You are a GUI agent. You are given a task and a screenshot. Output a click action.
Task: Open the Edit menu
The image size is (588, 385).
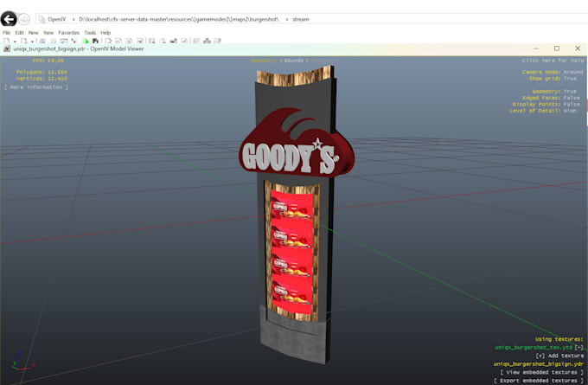click(20, 33)
